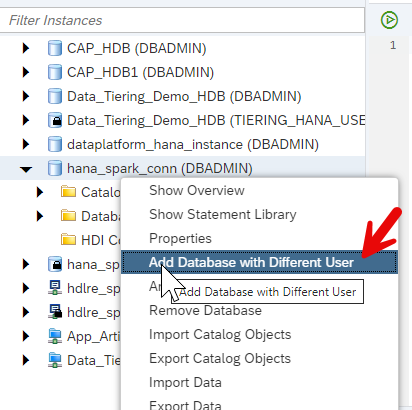Click the HDI Containers folder icon
The image size is (412, 410).
click(x=68, y=240)
